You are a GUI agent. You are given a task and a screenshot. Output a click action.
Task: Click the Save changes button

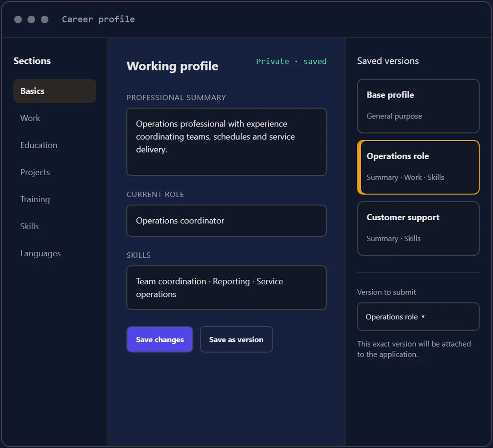(x=160, y=339)
